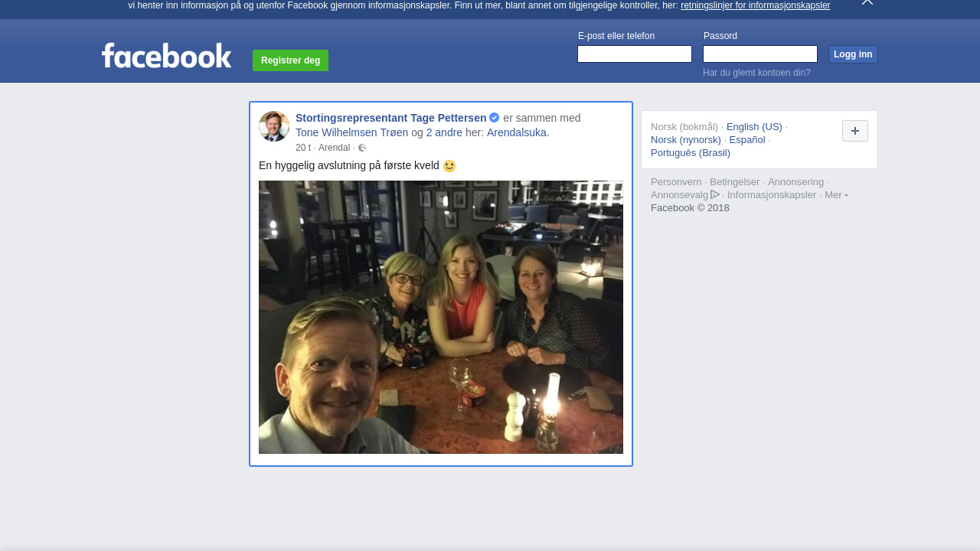Click the public globe privacy icon
The width and height of the screenshot is (980, 551).
tap(362, 148)
